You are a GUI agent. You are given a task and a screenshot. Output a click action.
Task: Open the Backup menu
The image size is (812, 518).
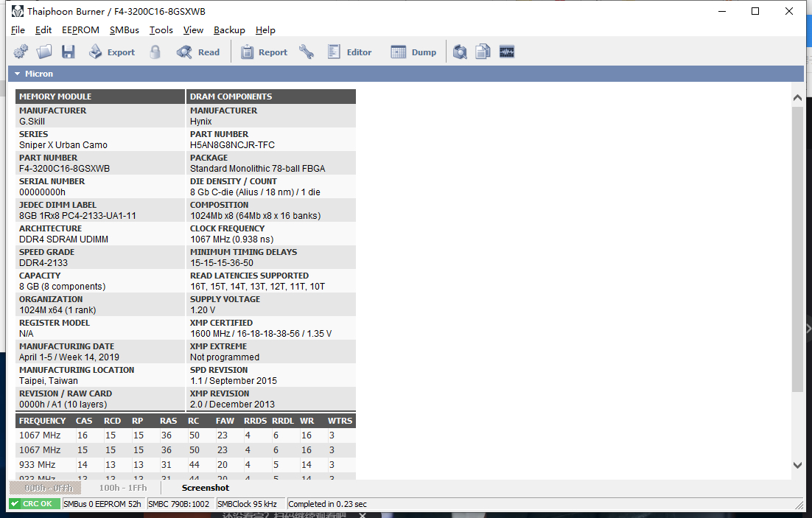coord(229,30)
